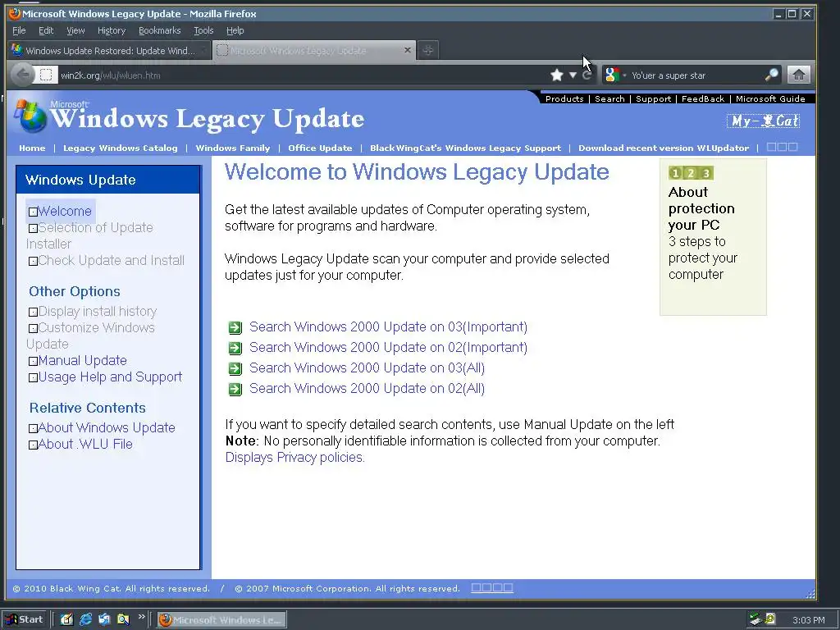Viewport: 840px width, 630px height.
Task: Click Customize Windows Update in sidebar
Action: coord(90,336)
